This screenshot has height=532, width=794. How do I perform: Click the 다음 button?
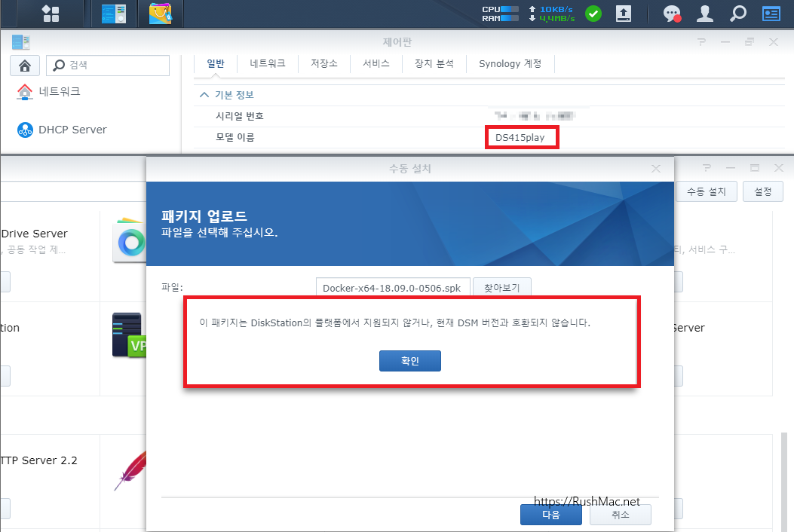(x=551, y=515)
